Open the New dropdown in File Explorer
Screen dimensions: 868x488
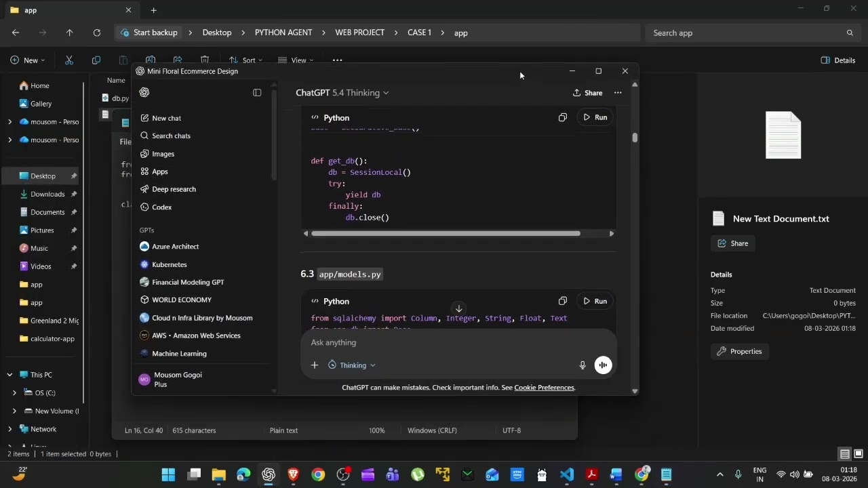[x=28, y=60]
